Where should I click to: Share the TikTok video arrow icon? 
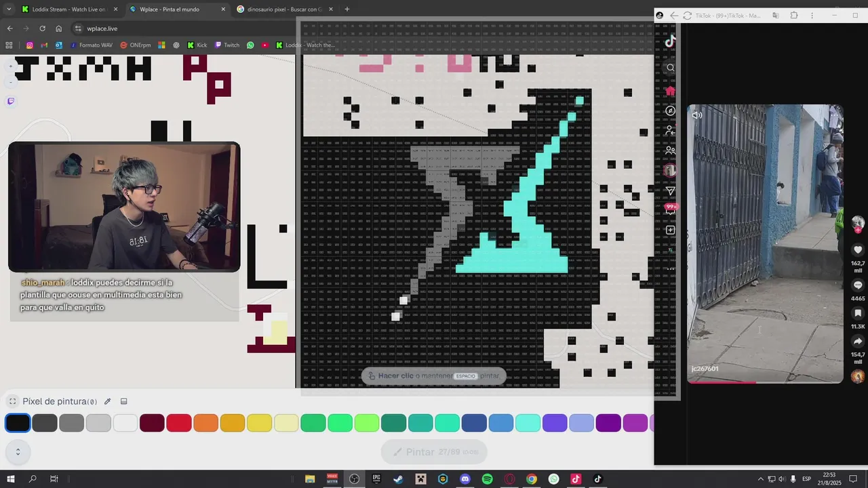(x=858, y=342)
